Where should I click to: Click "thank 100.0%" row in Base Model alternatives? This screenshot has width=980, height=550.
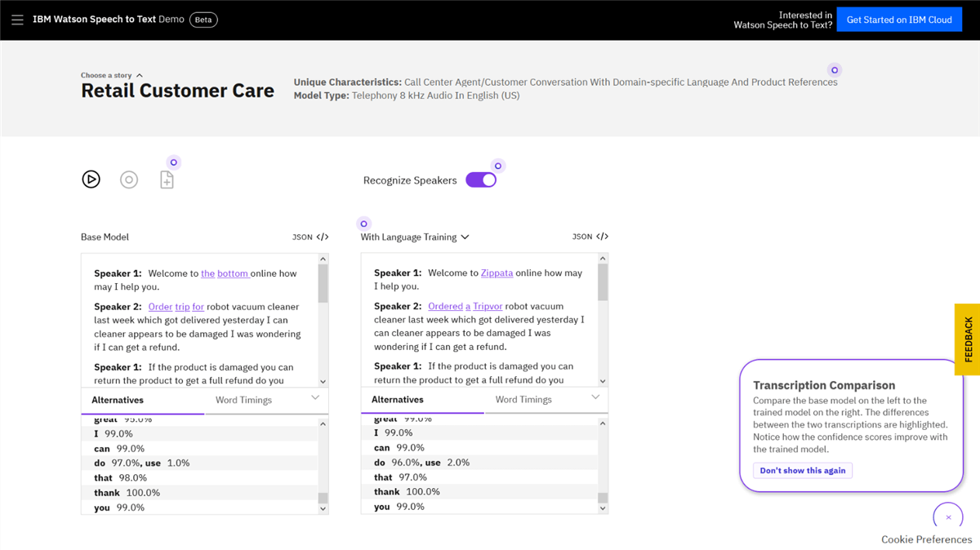click(x=199, y=493)
